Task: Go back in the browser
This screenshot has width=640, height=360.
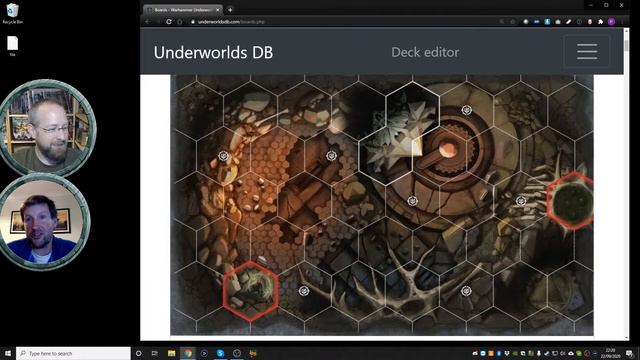Action: click(x=148, y=22)
